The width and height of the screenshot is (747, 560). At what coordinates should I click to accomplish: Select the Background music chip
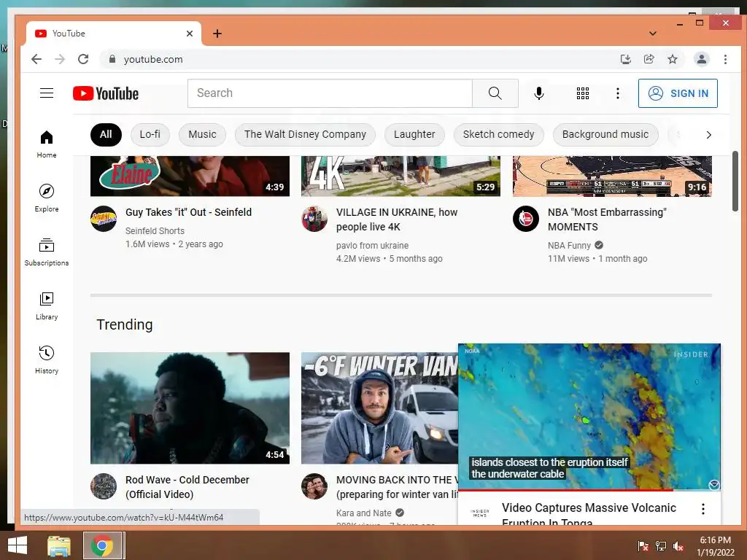coord(605,135)
